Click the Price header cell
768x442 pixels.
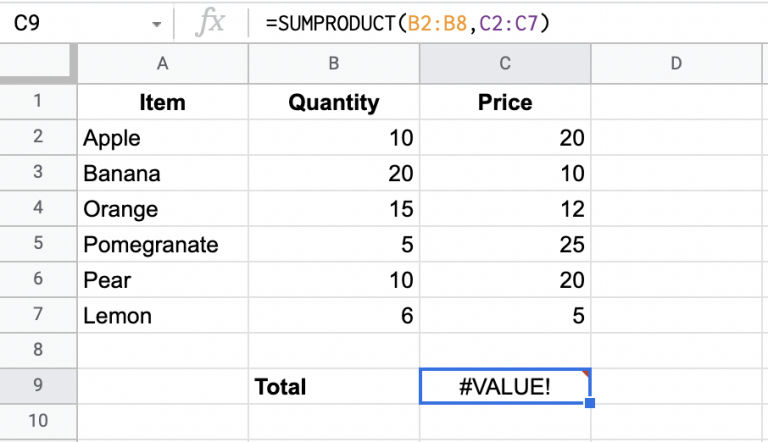505,102
